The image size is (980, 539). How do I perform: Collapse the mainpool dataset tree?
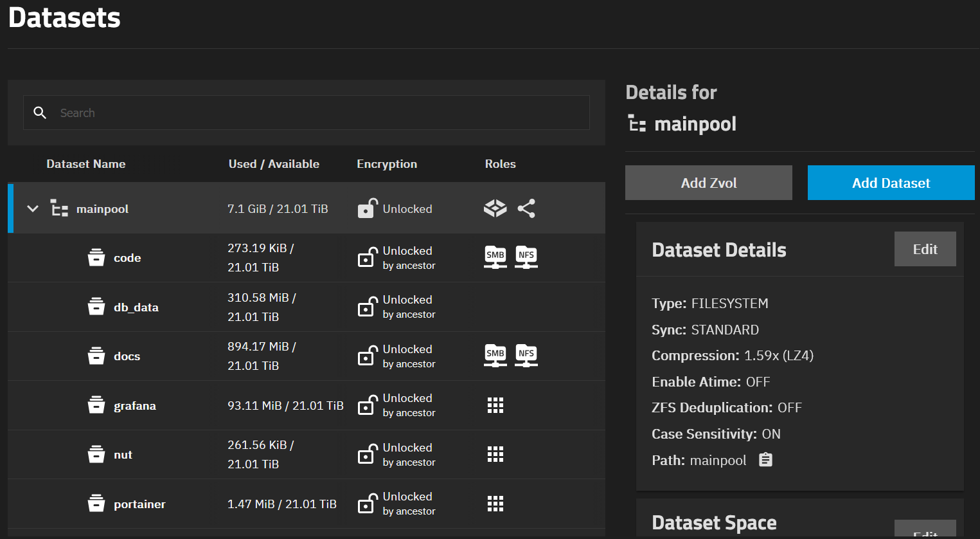pos(33,208)
